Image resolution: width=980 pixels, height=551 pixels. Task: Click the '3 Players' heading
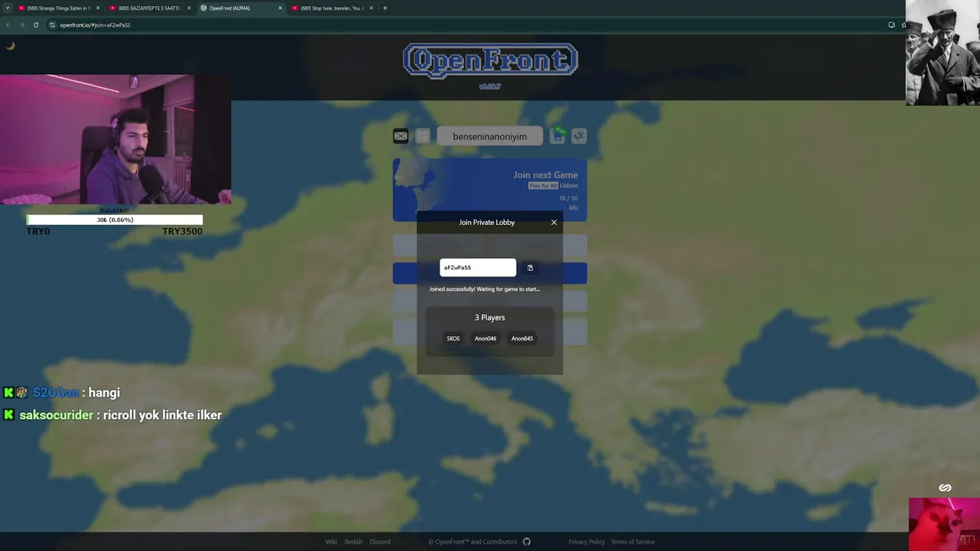pyautogui.click(x=490, y=318)
